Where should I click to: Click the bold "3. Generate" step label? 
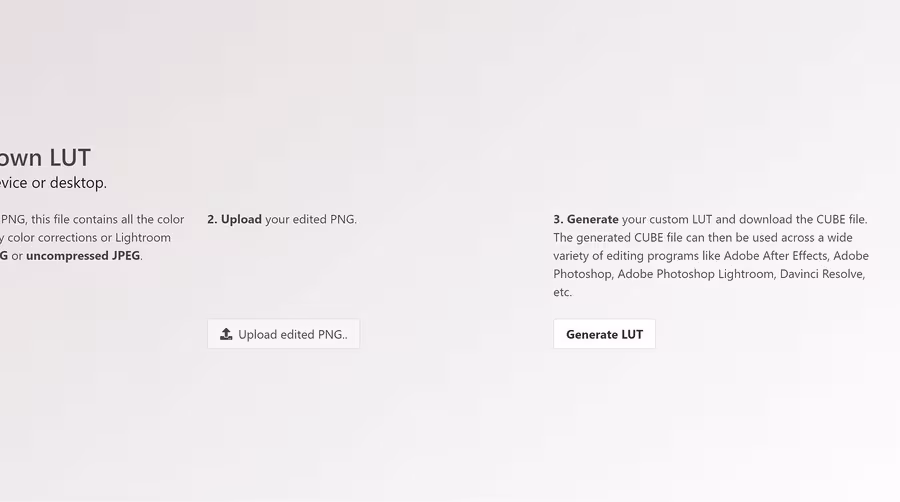click(x=586, y=219)
